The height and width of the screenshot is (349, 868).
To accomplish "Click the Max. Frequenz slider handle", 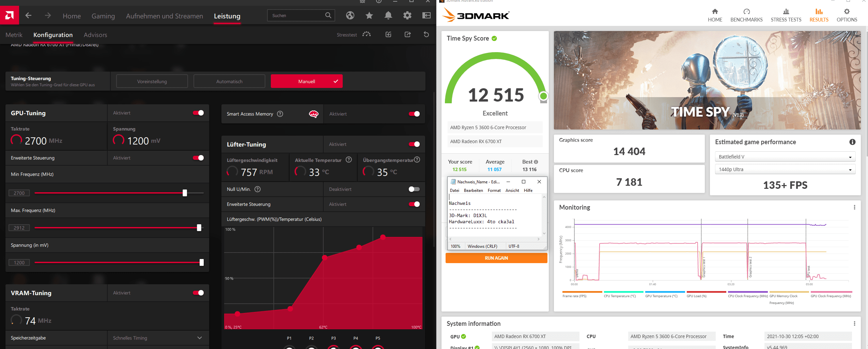I will (199, 228).
